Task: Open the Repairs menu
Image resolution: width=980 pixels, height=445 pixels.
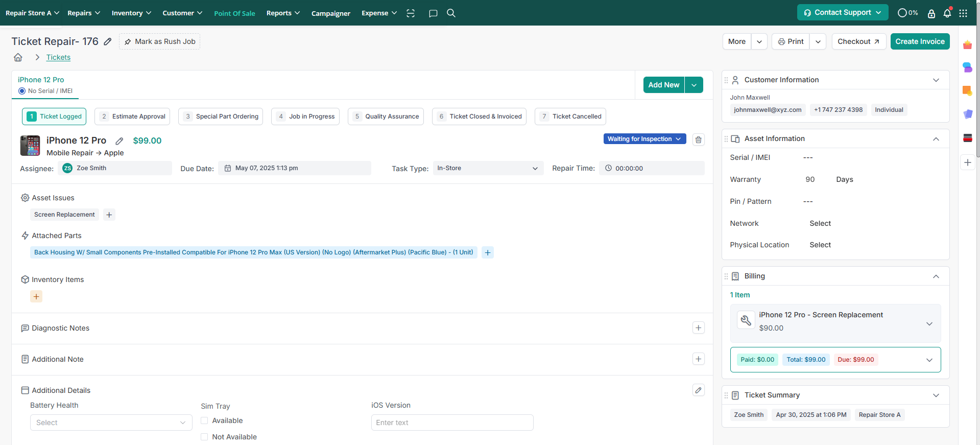Action: pyautogui.click(x=84, y=13)
